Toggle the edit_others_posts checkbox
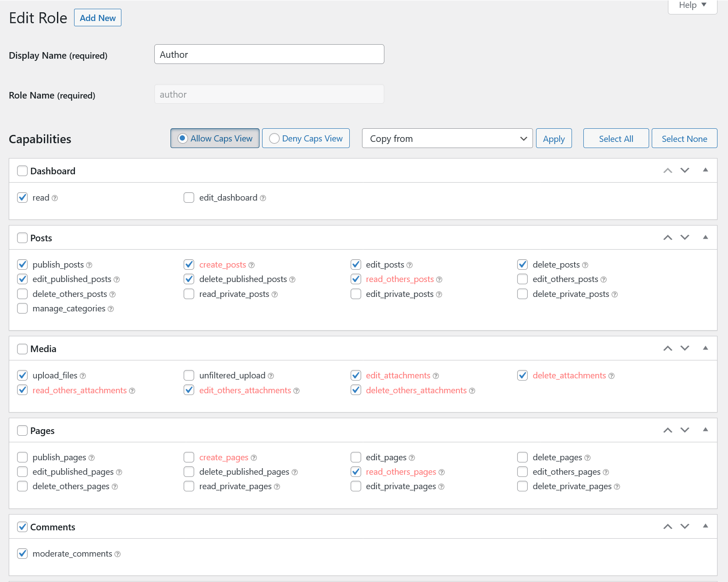The height and width of the screenshot is (582, 728). [522, 279]
